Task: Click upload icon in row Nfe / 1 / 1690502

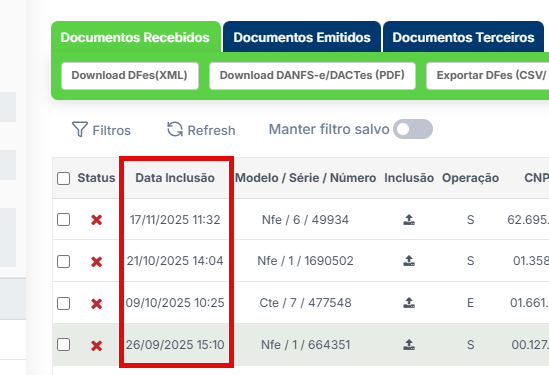Action: click(409, 261)
